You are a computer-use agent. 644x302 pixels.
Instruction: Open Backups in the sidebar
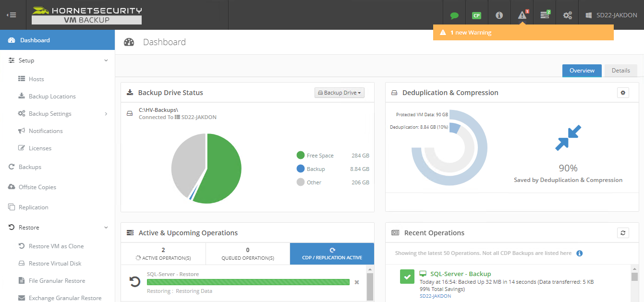[x=30, y=167]
